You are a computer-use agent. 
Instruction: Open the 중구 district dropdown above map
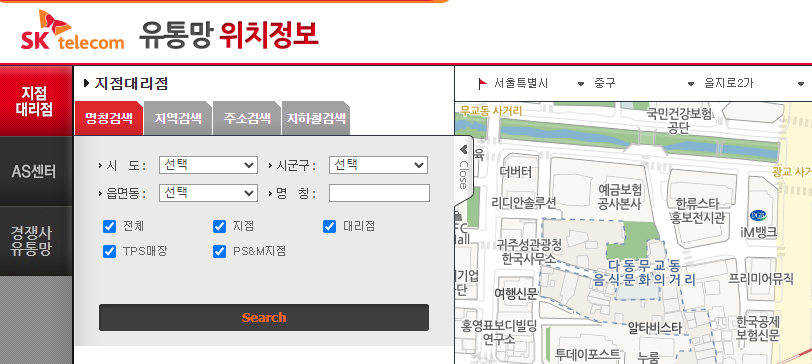coord(644,83)
